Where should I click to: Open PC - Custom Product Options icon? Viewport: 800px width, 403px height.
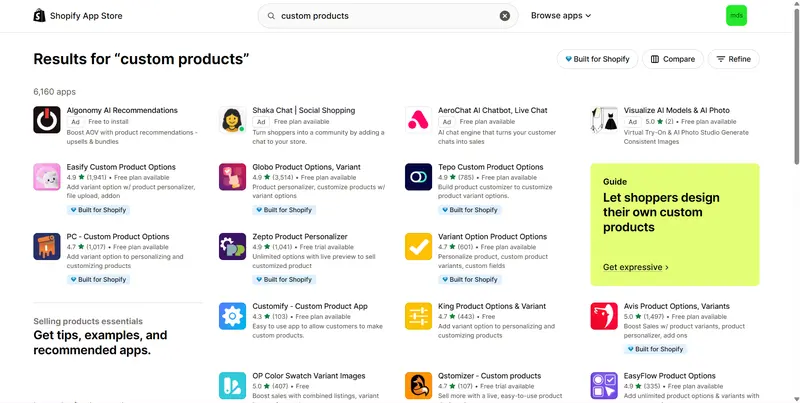point(47,246)
